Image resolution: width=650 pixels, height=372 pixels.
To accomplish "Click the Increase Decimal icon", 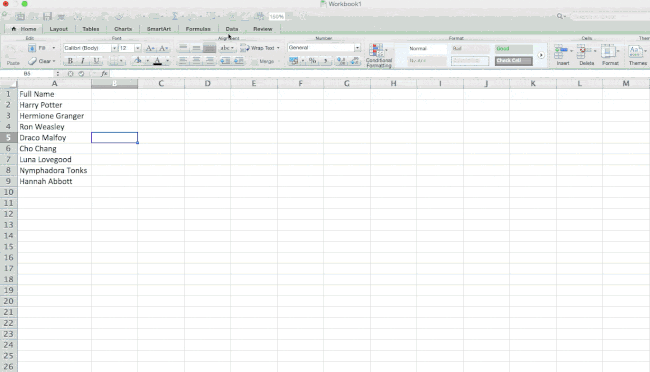I will [341, 61].
